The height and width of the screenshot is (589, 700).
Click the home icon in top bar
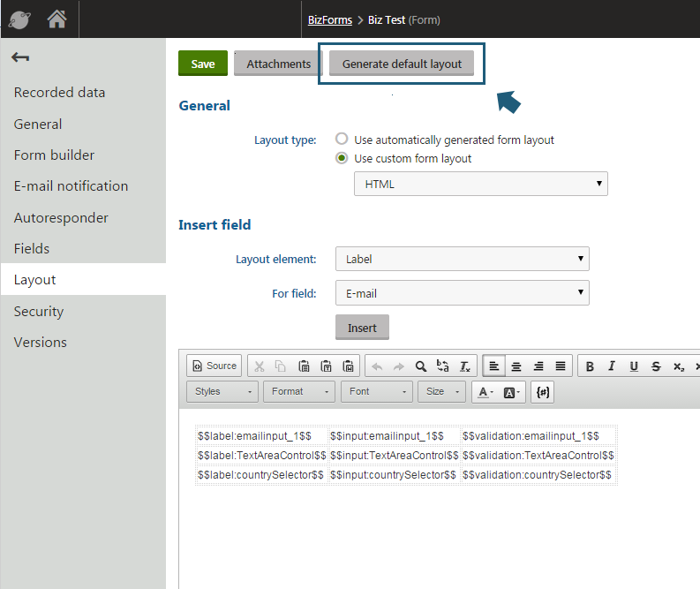pos(56,19)
